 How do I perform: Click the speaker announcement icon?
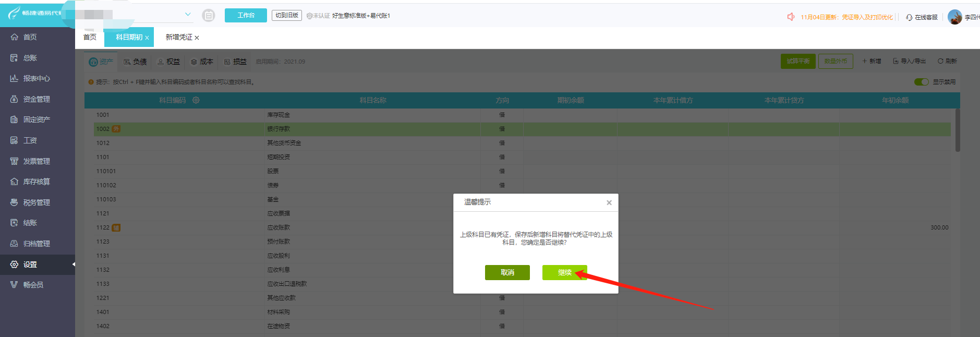tap(791, 17)
